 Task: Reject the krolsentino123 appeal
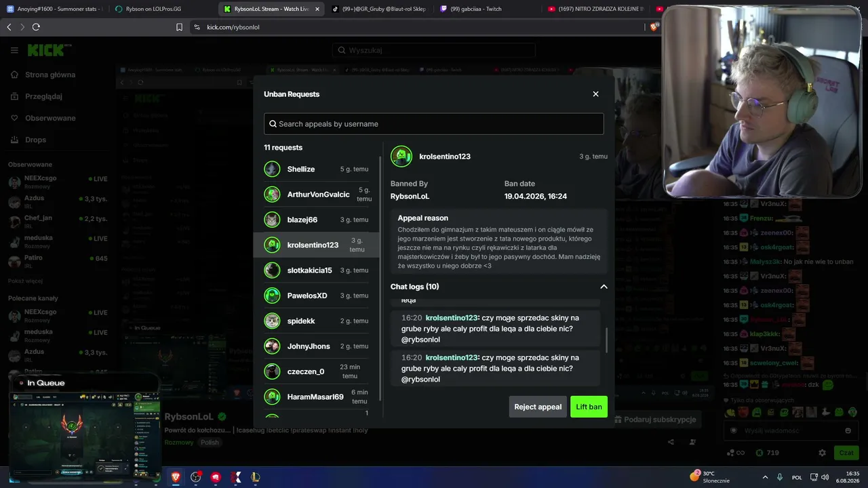[538, 407]
